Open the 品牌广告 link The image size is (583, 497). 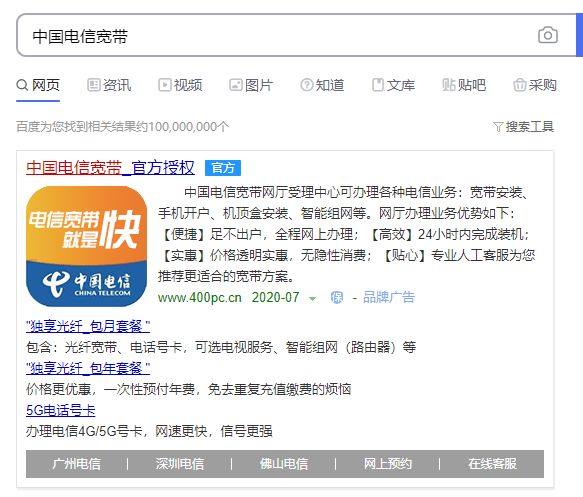(389, 297)
